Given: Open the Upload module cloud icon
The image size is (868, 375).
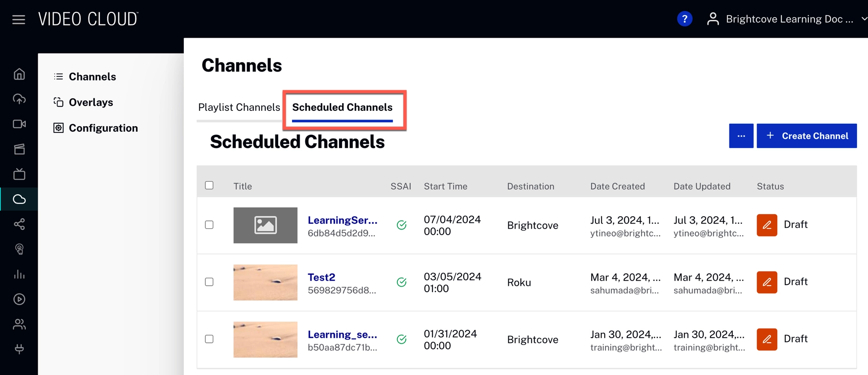Looking at the screenshot, I should click(19, 99).
